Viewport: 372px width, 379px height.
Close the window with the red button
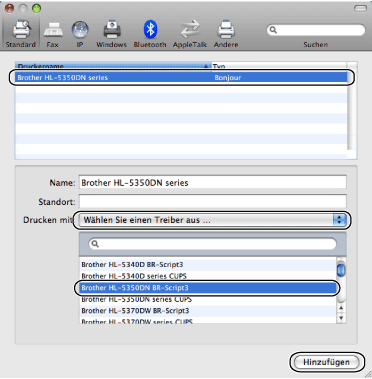point(9,8)
